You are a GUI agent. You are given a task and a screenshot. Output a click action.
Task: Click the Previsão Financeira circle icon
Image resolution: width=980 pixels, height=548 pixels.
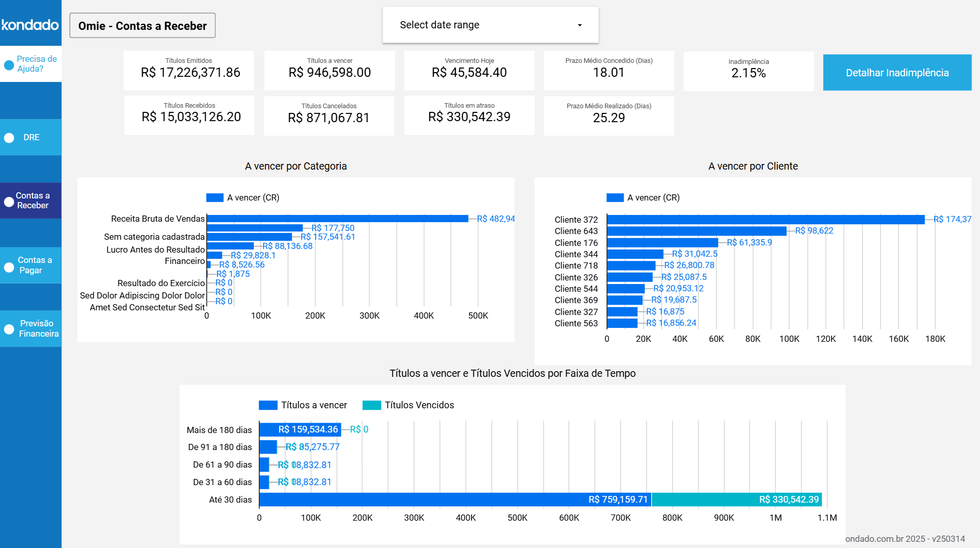pyautogui.click(x=8, y=328)
